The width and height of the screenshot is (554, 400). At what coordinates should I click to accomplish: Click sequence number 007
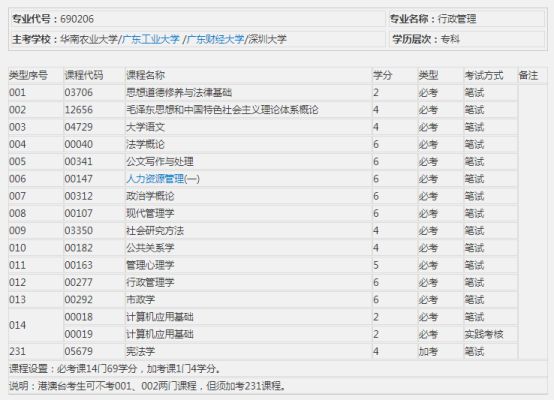17,196
